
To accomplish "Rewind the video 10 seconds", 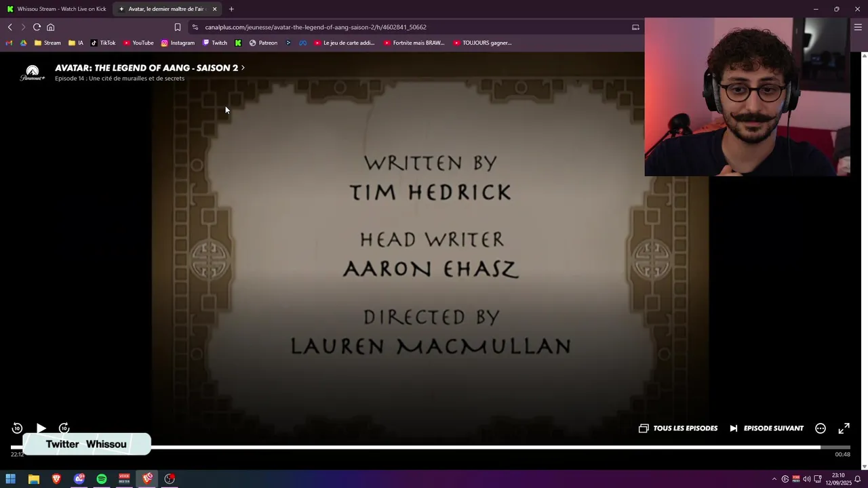I will pos(18,428).
